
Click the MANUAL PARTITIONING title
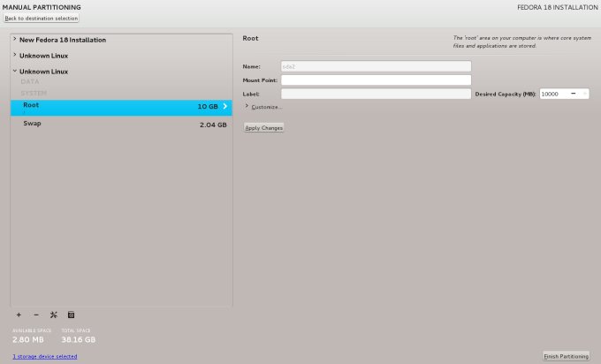pyautogui.click(x=42, y=7)
